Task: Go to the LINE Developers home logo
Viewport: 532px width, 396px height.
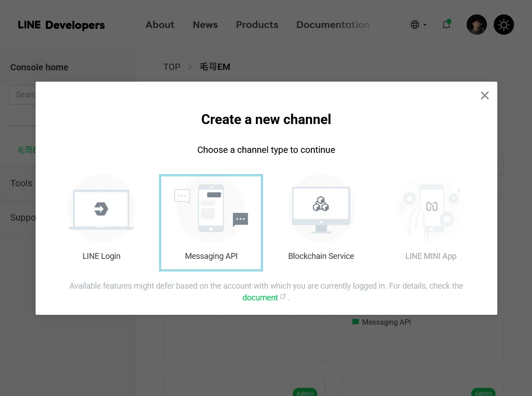Action: 61,25
